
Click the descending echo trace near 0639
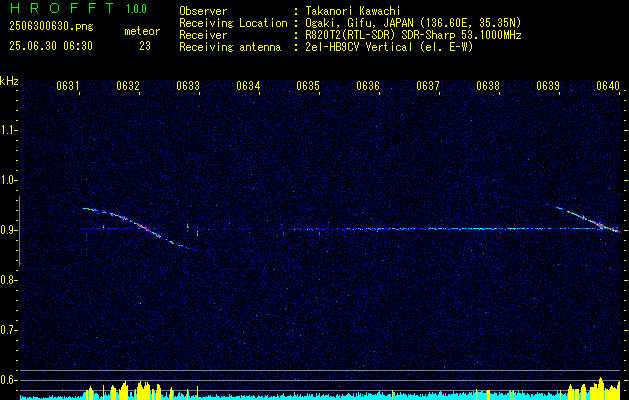click(584, 218)
